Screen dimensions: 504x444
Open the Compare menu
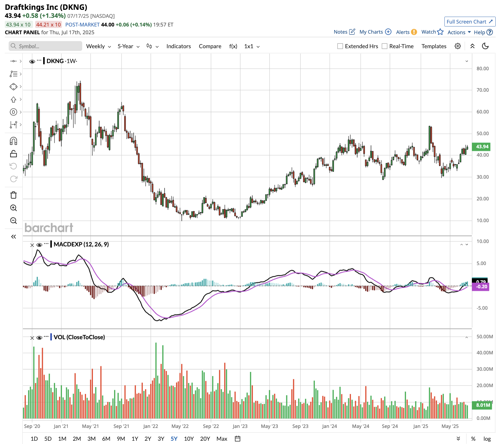pyautogui.click(x=210, y=46)
